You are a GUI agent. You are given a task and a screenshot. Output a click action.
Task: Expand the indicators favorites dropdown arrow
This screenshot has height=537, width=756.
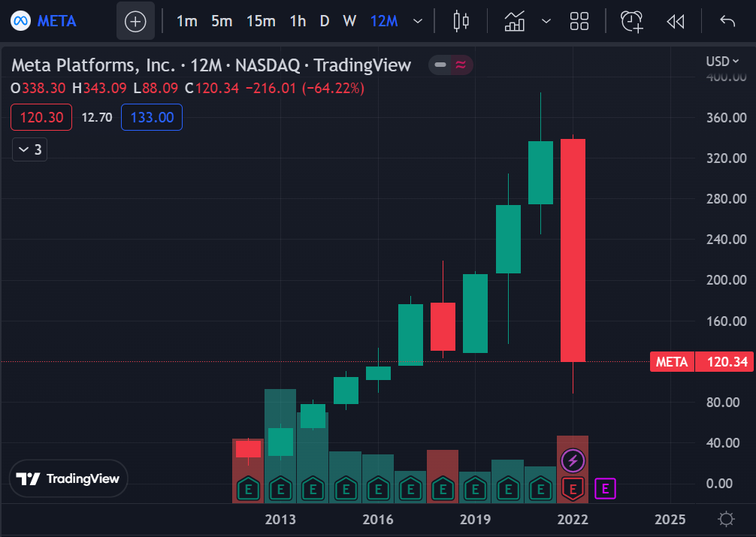point(546,21)
